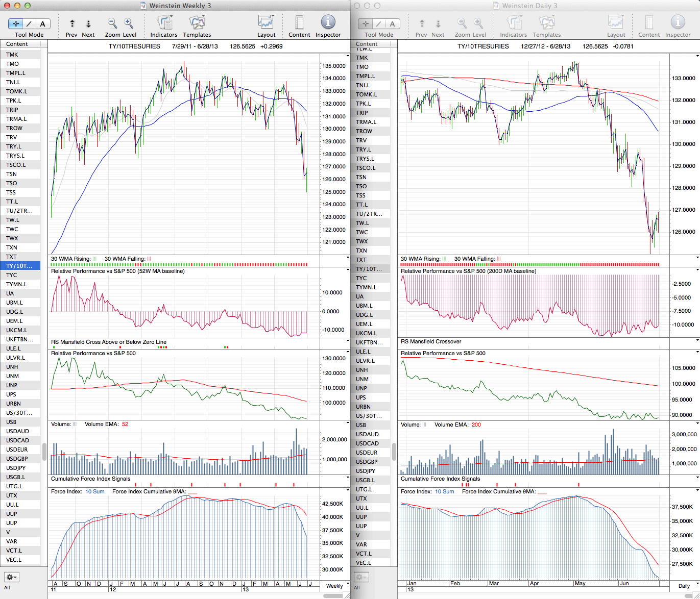The width and height of the screenshot is (700, 599).
Task: Open gear action menu in Weekly sidebar
Action: (11, 577)
